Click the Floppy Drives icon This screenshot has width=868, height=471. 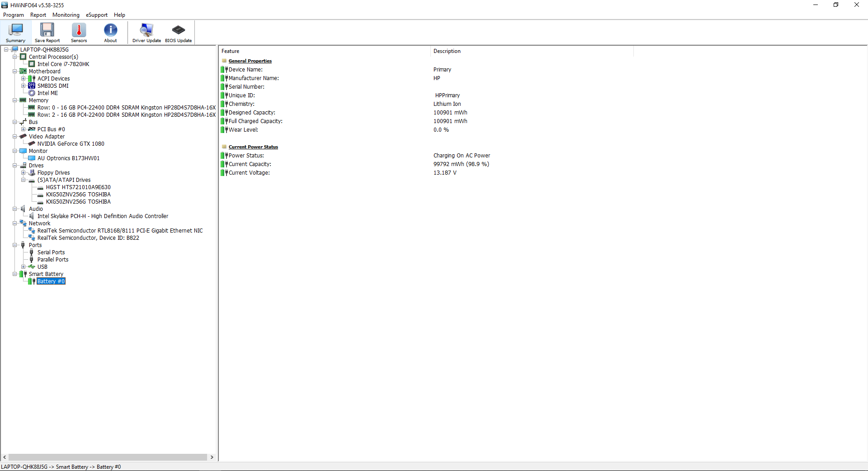click(x=32, y=173)
